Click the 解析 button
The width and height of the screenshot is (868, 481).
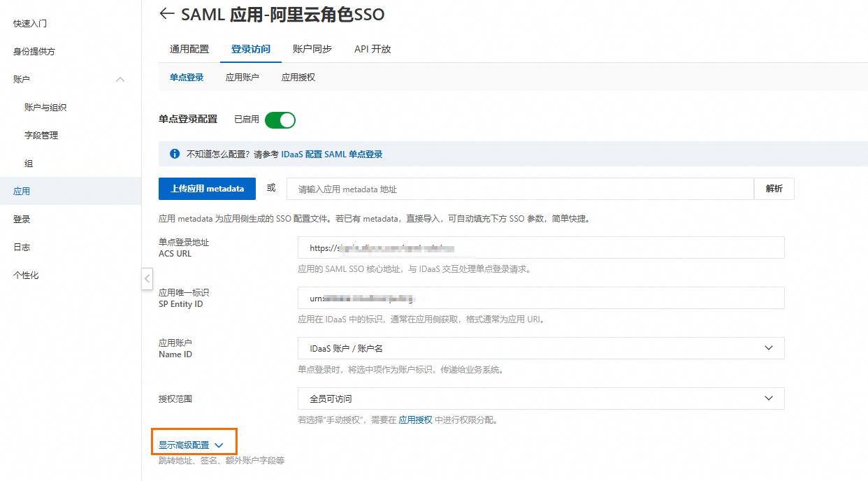click(774, 189)
